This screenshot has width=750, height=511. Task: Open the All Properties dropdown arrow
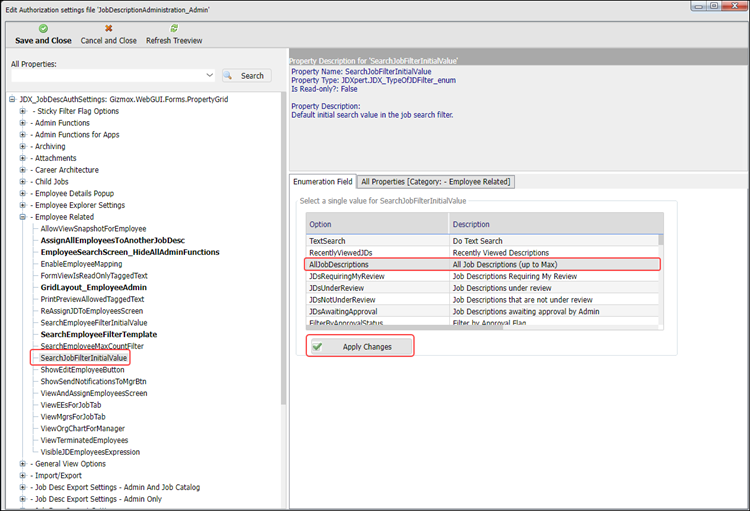[x=209, y=76]
